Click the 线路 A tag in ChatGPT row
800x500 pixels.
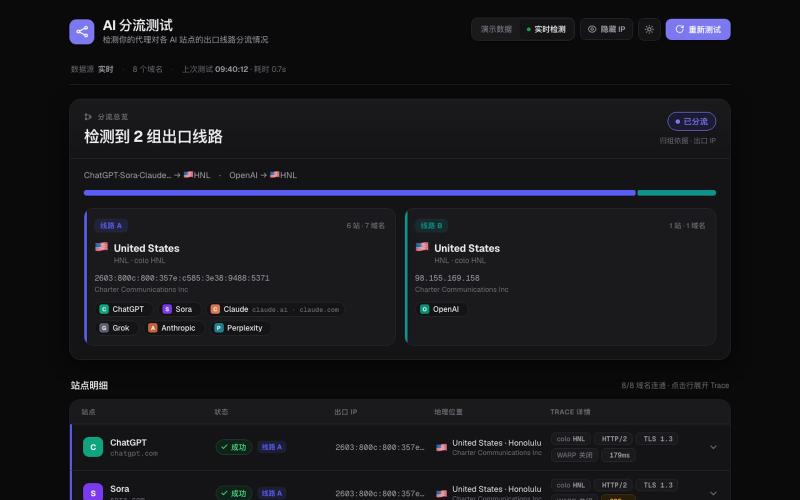(x=271, y=447)
